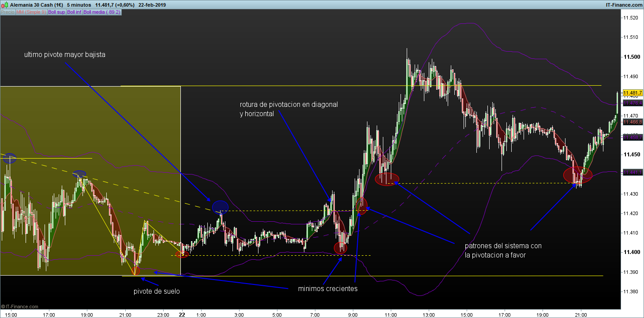
Task: Click the 3:00 time axis label
Action: pos(239,315)
